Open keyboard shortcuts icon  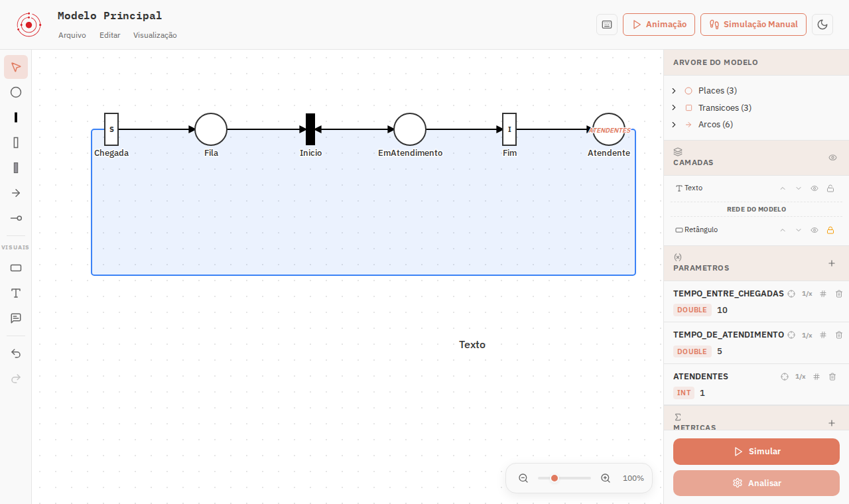point(607,25)
